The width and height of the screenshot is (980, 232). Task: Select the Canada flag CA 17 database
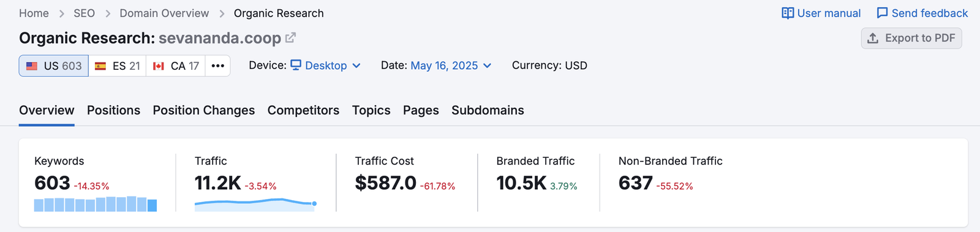176,65
